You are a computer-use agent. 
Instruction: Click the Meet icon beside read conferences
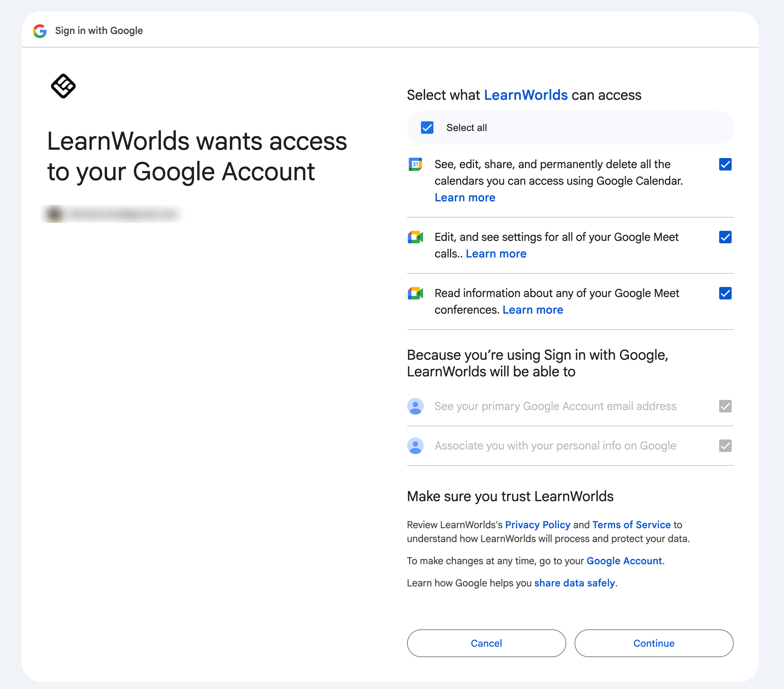pyautogui.click(x=415, y=293)
